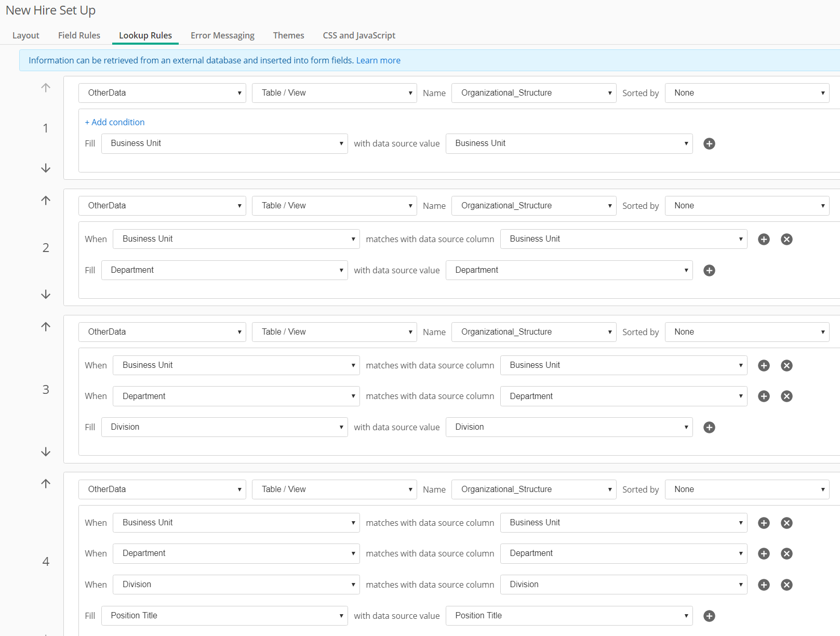The width and height of the screenshot is (840, 636).
Task: Move rule 4 up with arrow
Action: tap(46, 484)
